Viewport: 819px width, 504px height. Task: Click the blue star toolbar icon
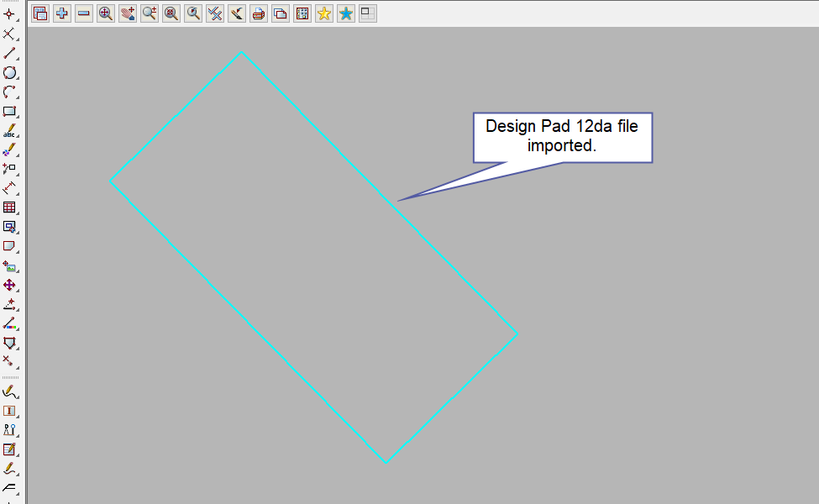click(346, 13)
